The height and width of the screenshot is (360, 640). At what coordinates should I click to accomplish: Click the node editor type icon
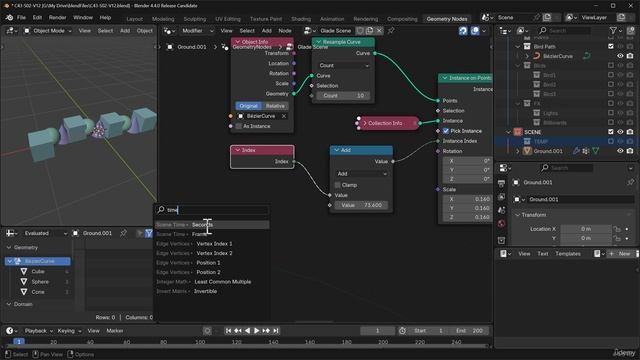pos(169,31)
